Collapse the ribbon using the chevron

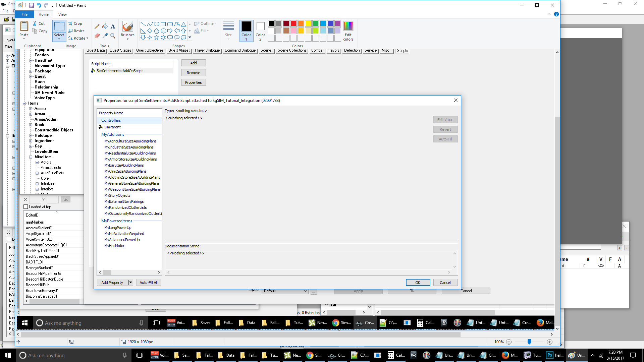(x=549, y=14)
